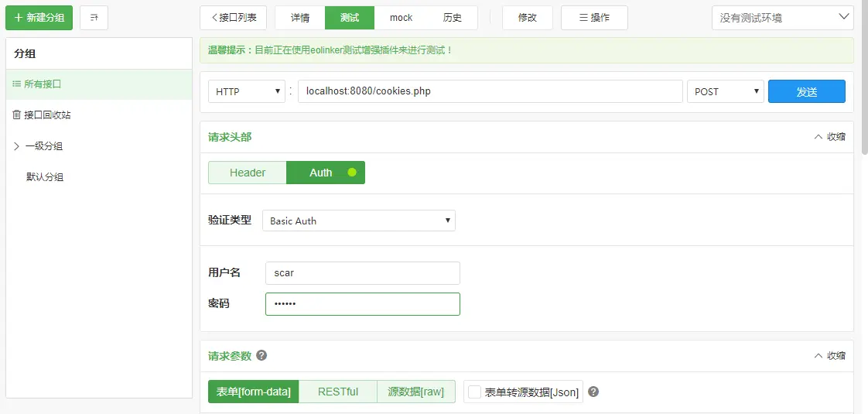Go back to 接口列表
The width and height of the screenshot is (868, 414).
click(x=234, y=18)
